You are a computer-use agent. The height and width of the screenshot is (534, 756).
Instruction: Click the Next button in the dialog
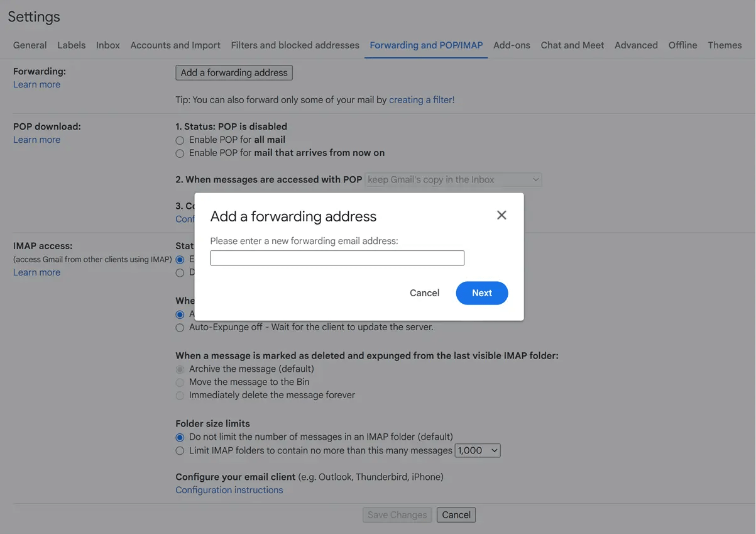[481, 292]
